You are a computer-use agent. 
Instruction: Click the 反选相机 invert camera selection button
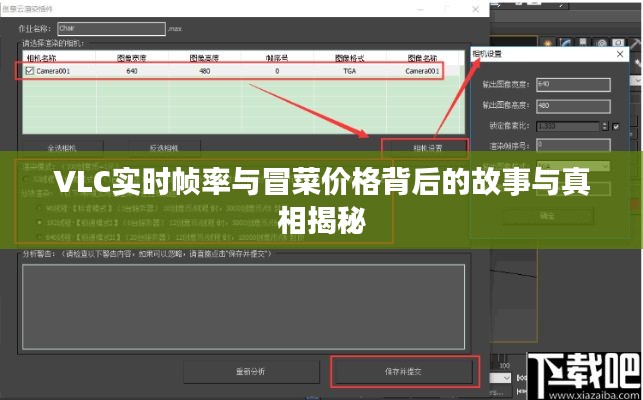(x=164, y=147)
